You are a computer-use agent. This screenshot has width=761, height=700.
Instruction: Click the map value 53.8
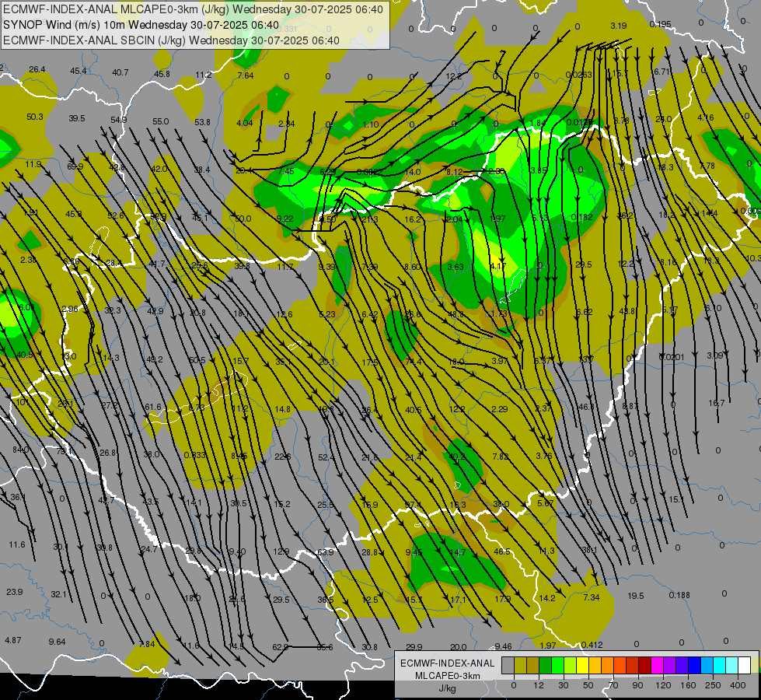[202, 122]
